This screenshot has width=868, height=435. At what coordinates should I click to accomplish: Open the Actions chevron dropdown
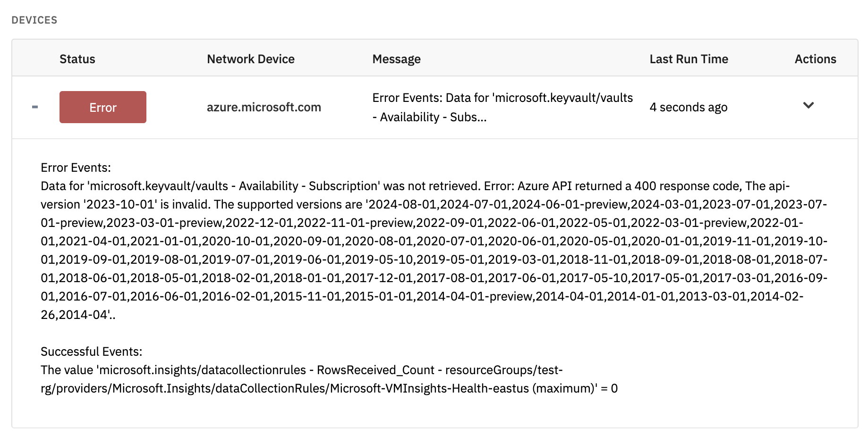[x=808, y=105]
